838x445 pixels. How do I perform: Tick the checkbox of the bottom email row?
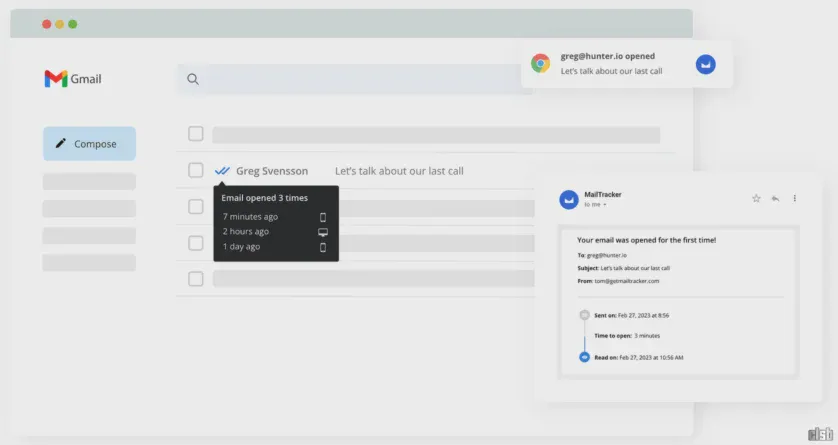(196, 279)
